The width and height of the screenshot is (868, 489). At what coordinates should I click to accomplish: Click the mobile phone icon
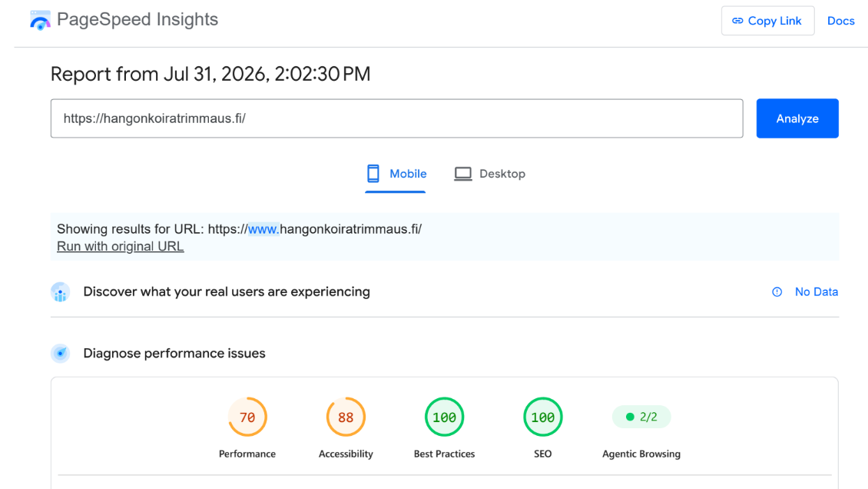point(373,173)
